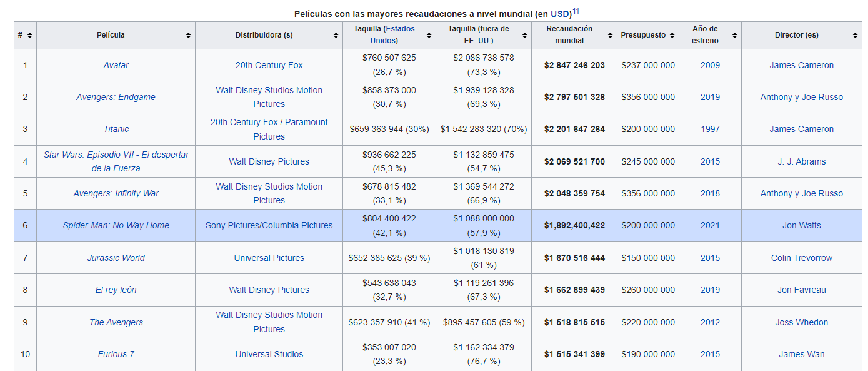This screenshot has width=868, height=371.
Task: Open Spider-Man: No Way Home link
Action: pyautogui.click(x=116, y=225)
